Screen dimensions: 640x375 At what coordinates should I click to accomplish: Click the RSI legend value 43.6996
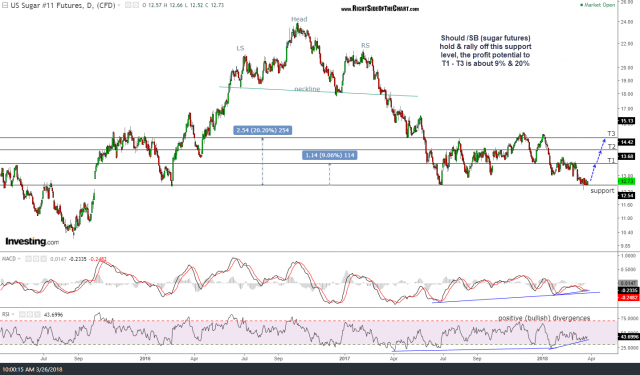pos(53,315)
